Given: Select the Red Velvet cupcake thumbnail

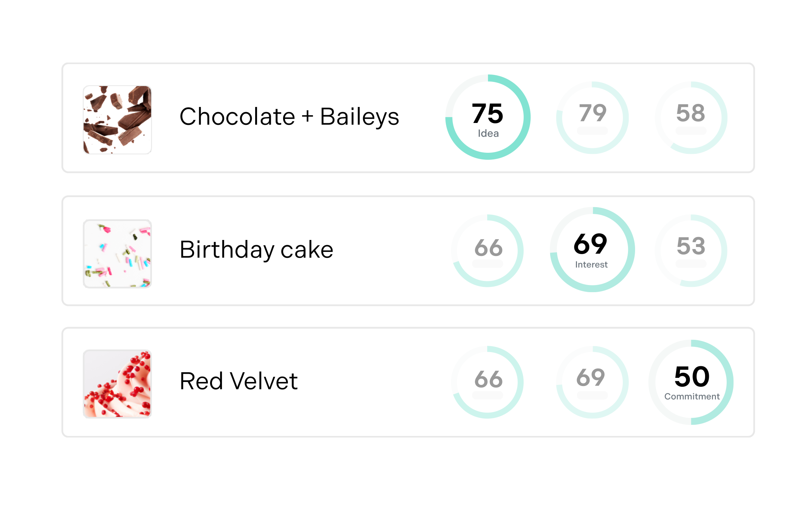Looking at the screenshot, I should tap(117, 383).
